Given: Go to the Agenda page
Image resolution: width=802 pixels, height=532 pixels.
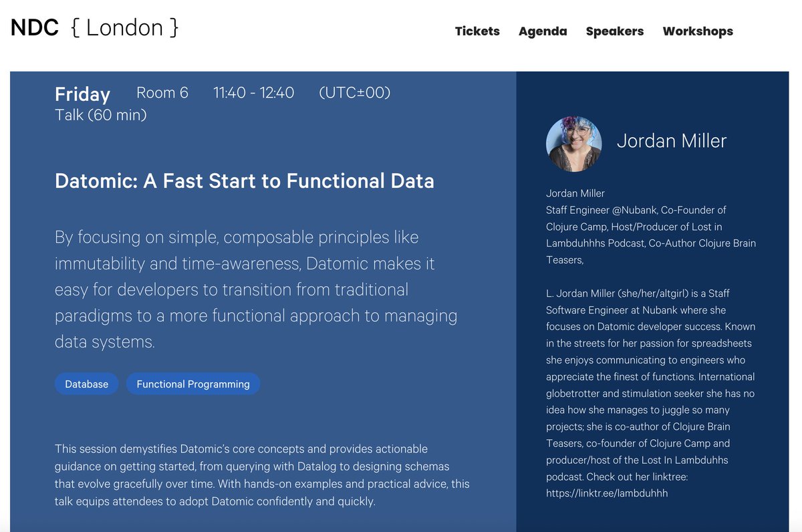Looking at the screenshot, I should (x=543, y=31).
